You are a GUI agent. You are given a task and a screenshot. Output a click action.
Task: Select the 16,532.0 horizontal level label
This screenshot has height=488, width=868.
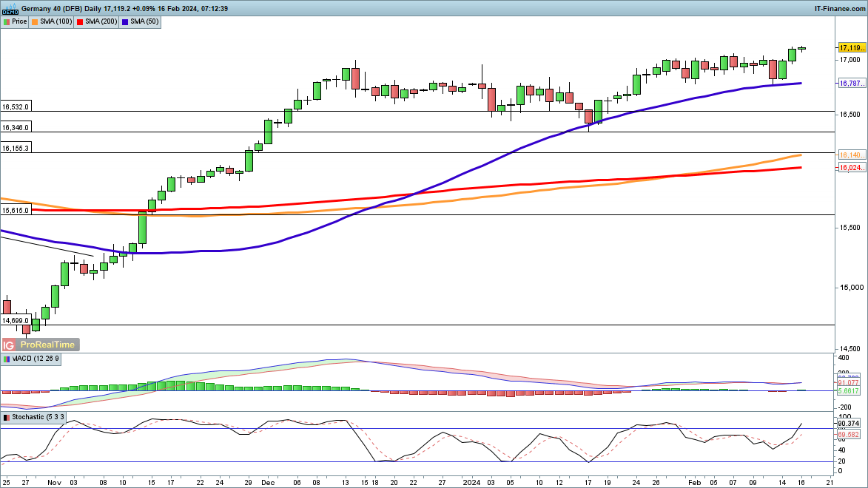(16, 106)
